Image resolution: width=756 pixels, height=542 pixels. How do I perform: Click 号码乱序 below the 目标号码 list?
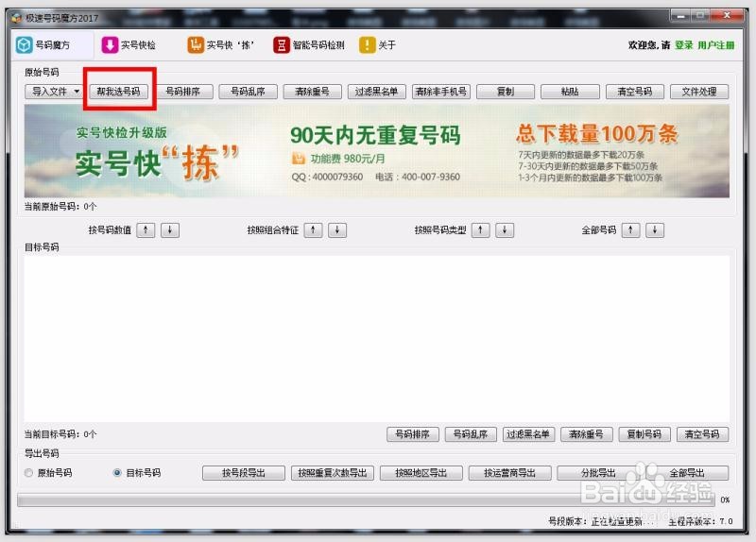click(x=471, y=434)
